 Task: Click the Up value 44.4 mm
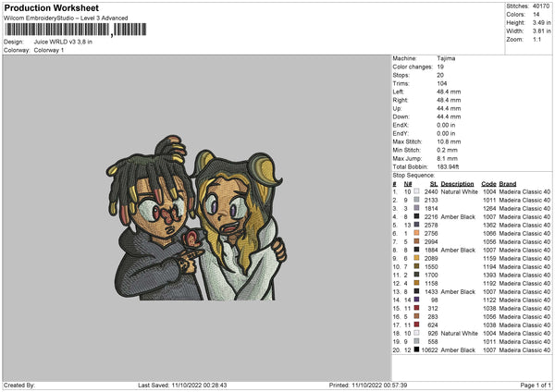pos(449,108)
